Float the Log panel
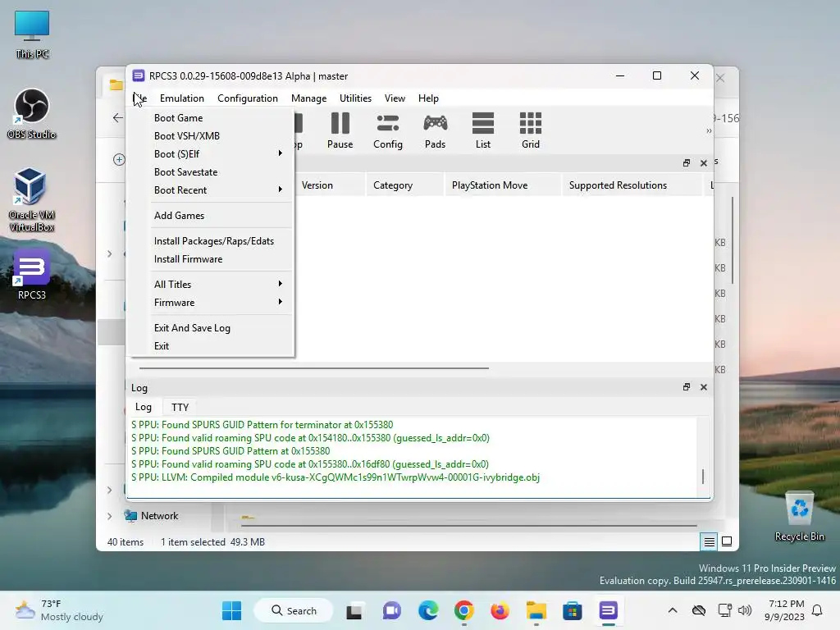This screenshot has height=630, width=840. pos(687,387)
